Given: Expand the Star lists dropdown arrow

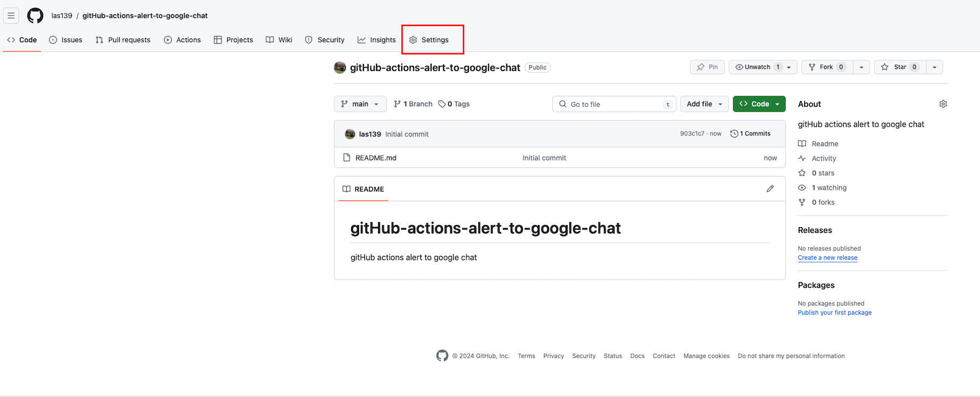Looking at the screenshot, I should (x=935, y=67).
